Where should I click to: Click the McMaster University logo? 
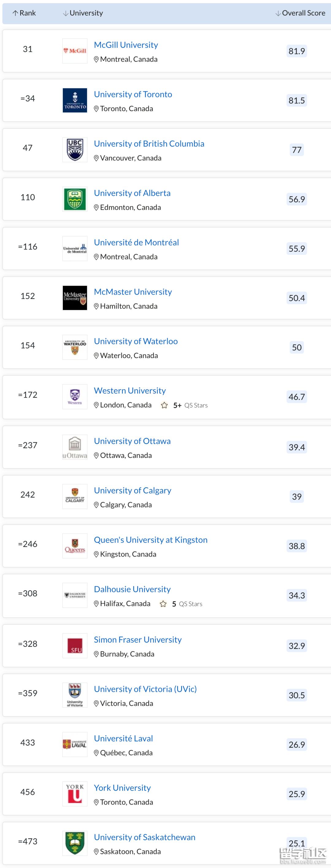[75, 298]
